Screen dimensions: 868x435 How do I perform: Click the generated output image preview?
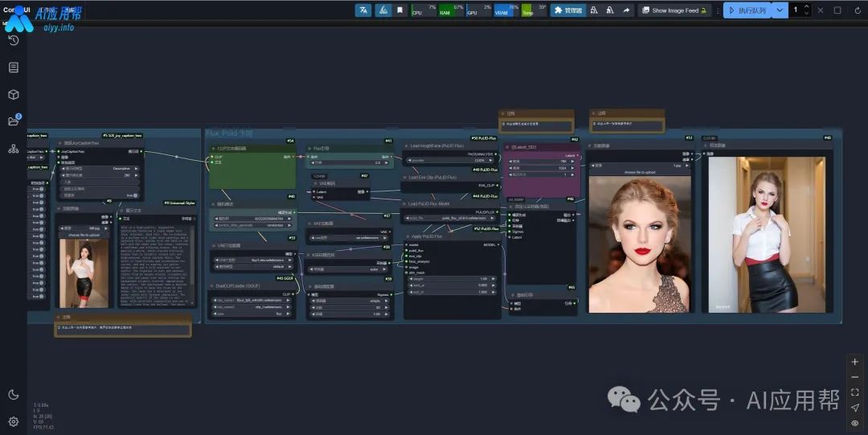tap(768, 235)
